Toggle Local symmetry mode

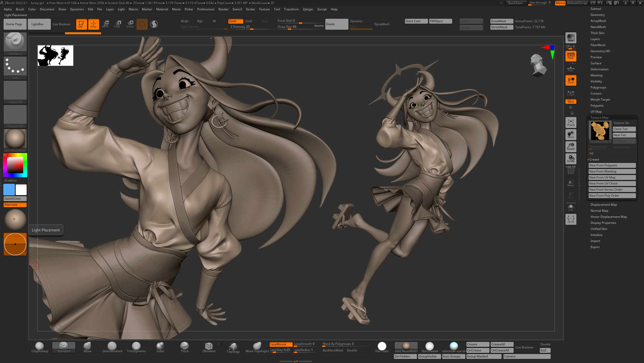571,80
